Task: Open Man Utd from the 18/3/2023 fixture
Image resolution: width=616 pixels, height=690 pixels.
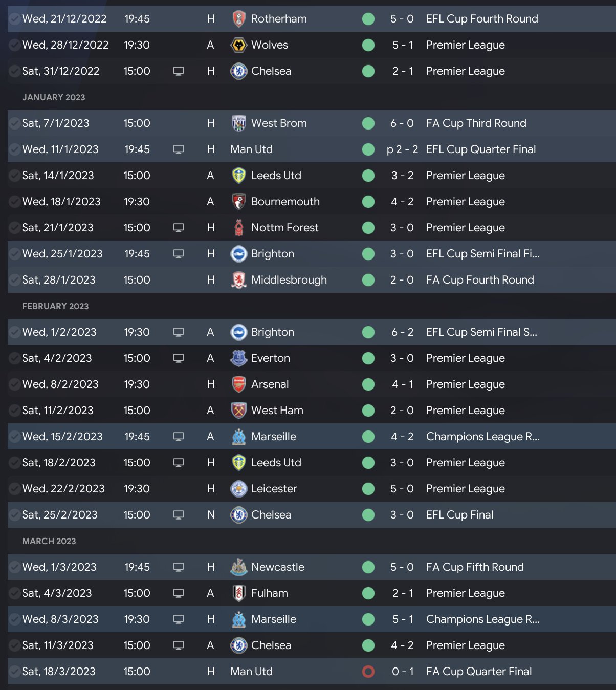Action: [x=251, y=672]
